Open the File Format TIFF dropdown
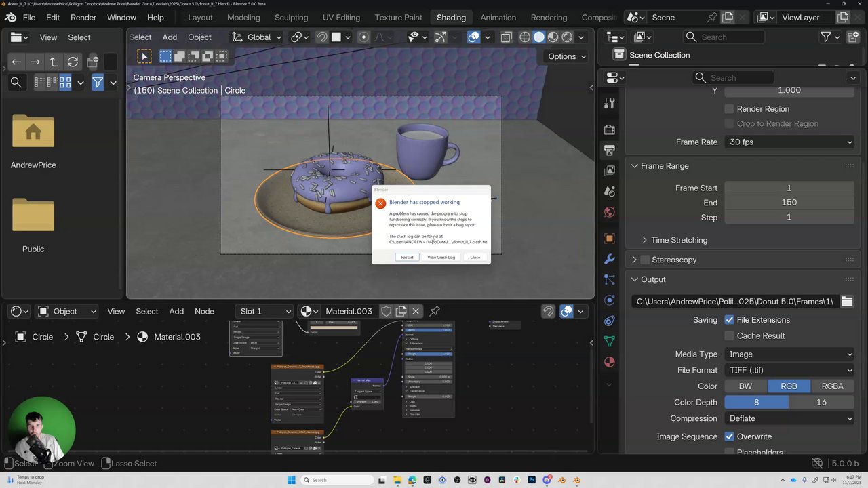The width and height of the screenshot is (868, 488). click(789, 370)
